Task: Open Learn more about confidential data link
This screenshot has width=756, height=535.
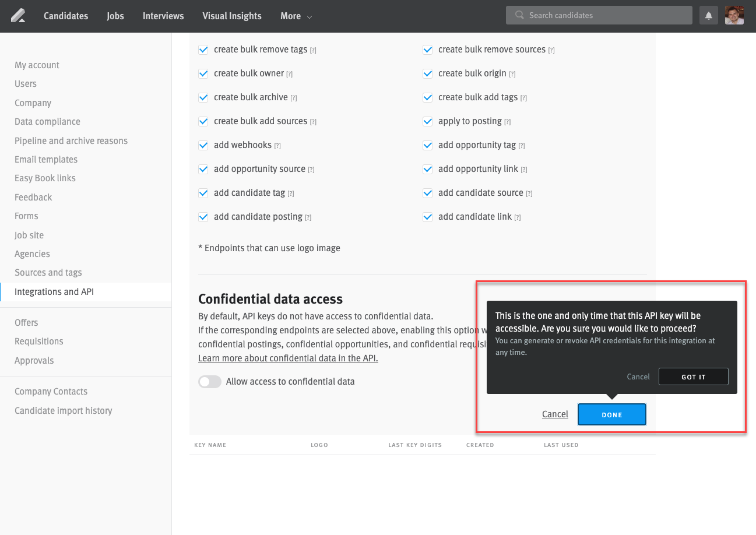Action: click(x=288, y=358)
